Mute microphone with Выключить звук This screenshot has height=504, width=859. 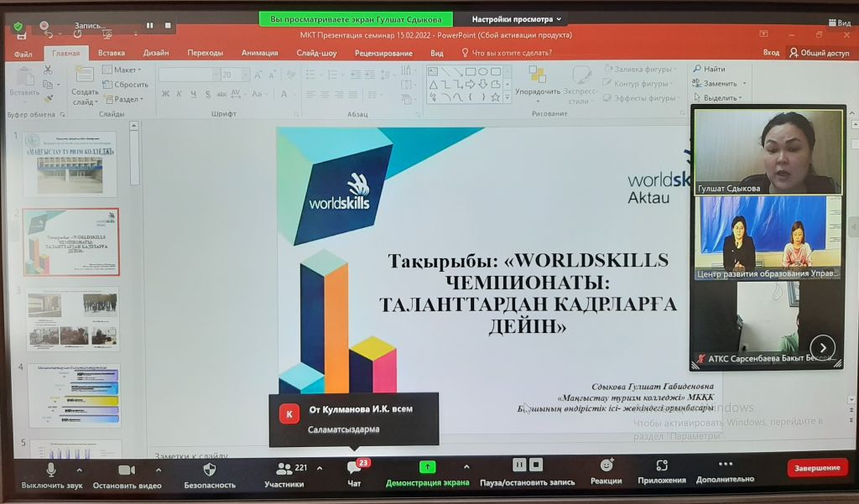coord(51,475)
